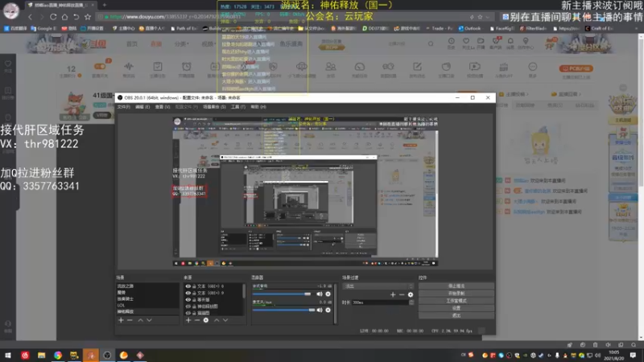Move selected source down in list
This screenshot has width=644, height=362.
coord(225,320)
